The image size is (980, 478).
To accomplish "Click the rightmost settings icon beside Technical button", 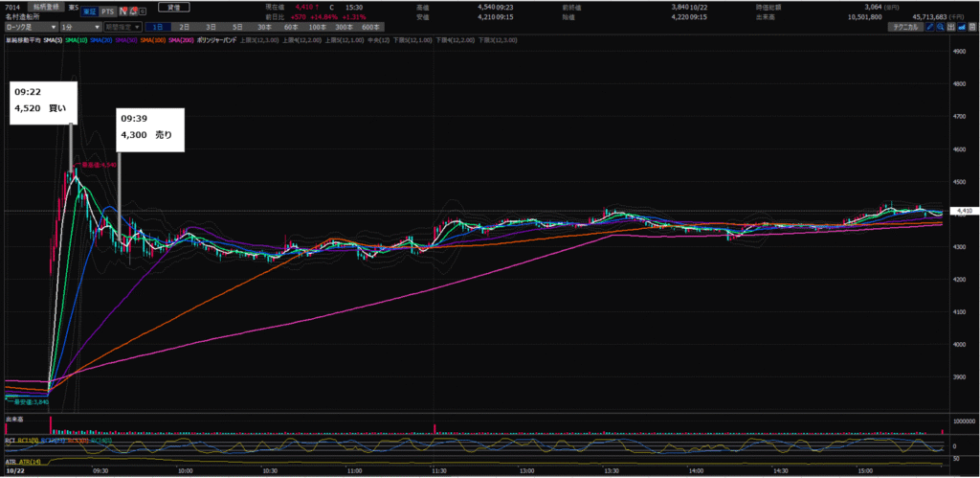I will point(974,27).
